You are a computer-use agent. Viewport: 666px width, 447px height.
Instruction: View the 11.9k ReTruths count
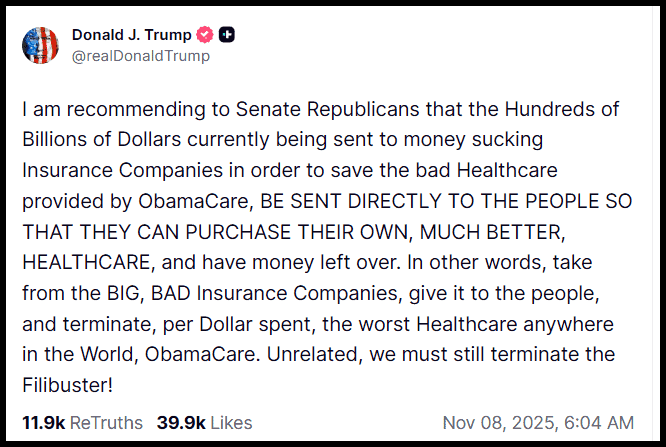43,423
